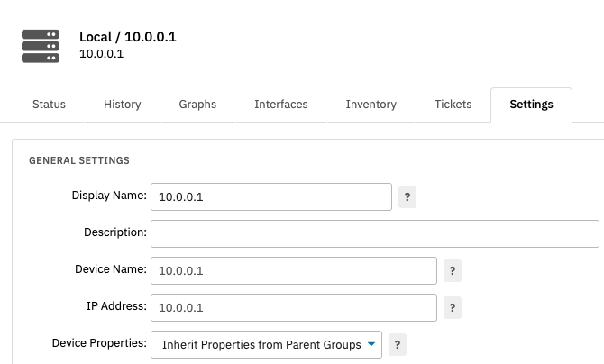View the Interfaces tab
604x364 pixels.
281,105
